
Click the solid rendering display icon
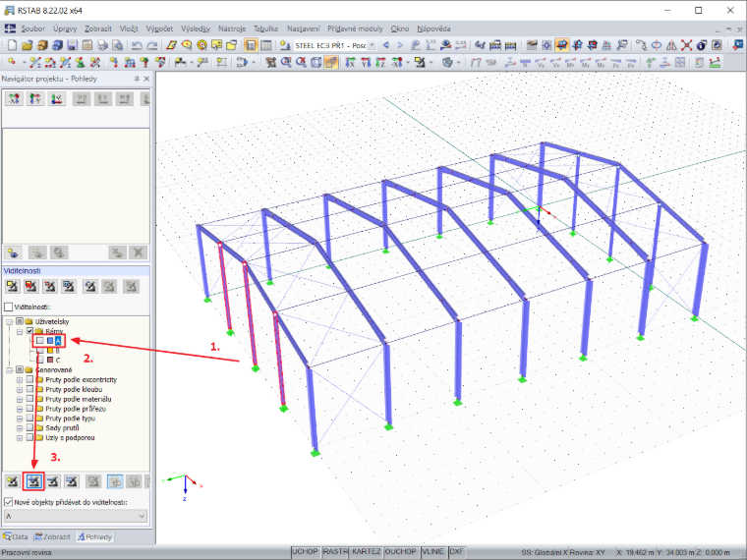[x=331, y=62]
